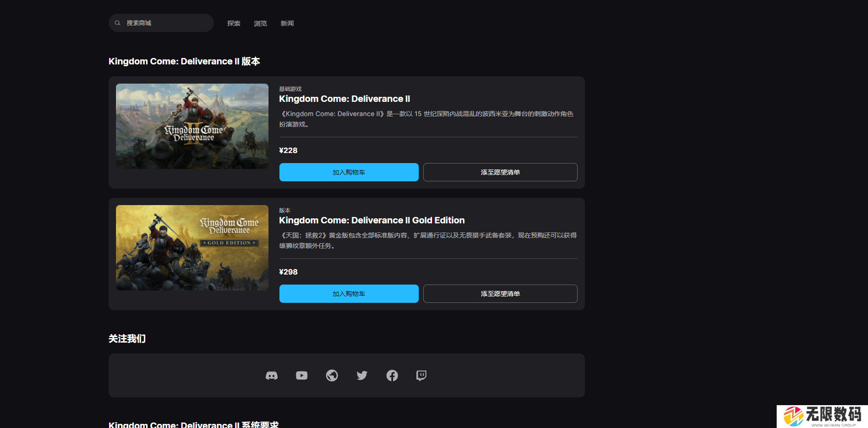The image size is (868, 428).
Task: Open the Kingdom Come: Deliverance II title link
Action: point(345,99)
